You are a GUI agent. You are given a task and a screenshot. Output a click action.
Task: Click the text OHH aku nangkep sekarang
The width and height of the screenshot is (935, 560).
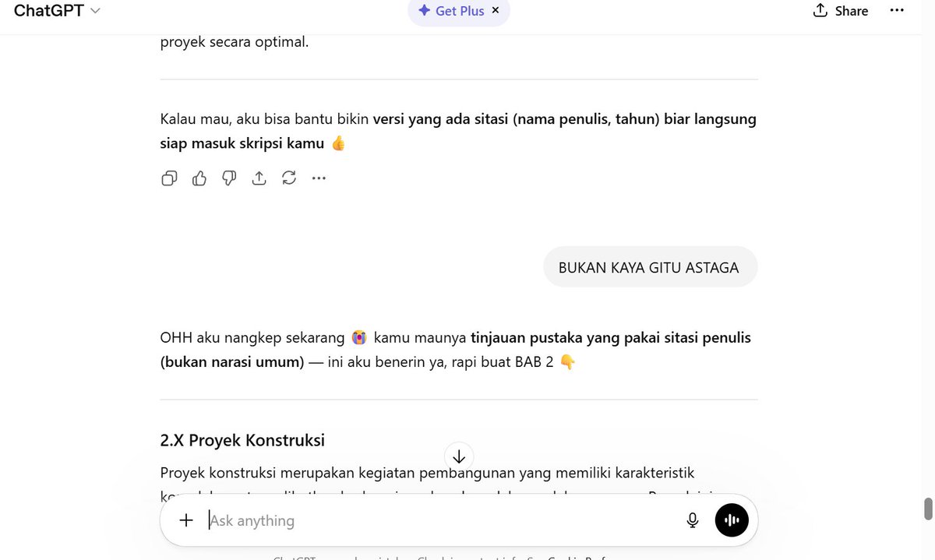pos(252,338)
